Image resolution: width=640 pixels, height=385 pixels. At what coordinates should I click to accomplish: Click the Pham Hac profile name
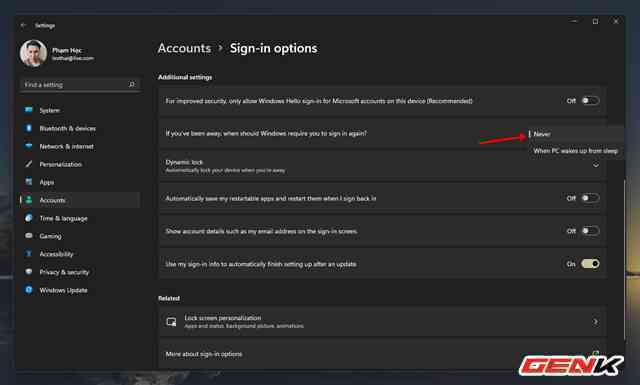tap(67, 50)
